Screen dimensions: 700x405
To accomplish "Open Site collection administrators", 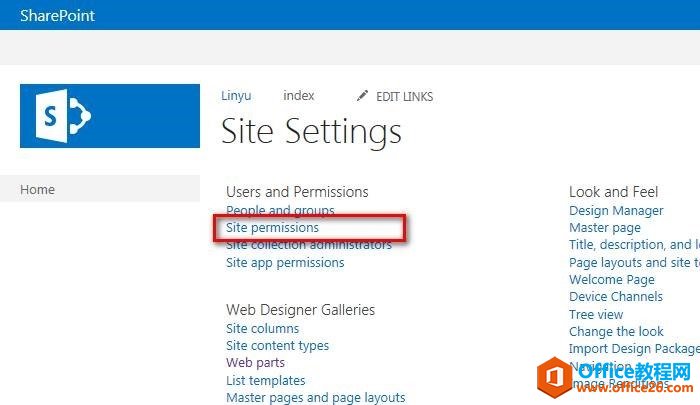I will click(x=309, y=245).
